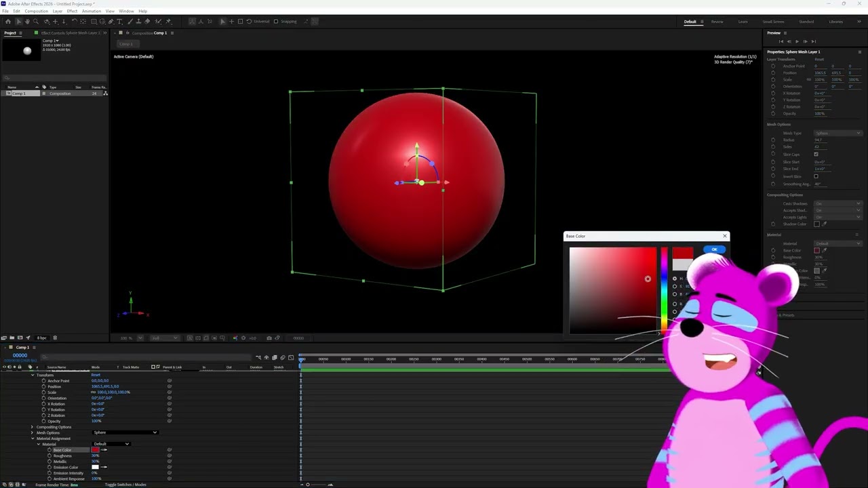This screenshot has width=868, height=488.
Task: Collapse Material Assignment group
Action: tap(33, 439)
